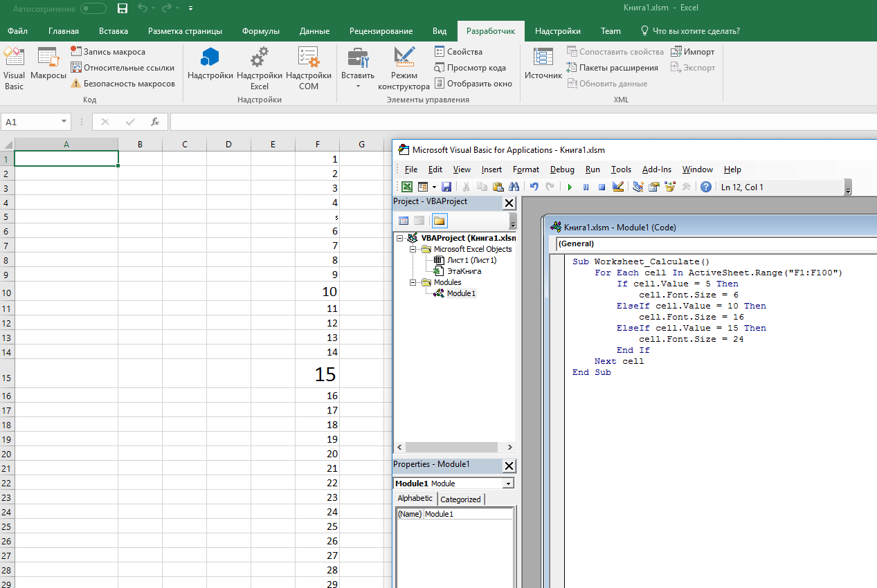
Task: Collapse the Modules folder tree node
Action: pyautogui.click(x=413, y=282)
